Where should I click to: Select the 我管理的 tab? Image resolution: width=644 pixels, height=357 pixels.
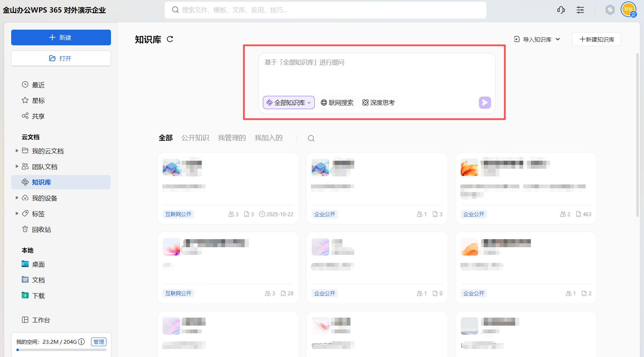pyautogui.click(x=232, y=138)
